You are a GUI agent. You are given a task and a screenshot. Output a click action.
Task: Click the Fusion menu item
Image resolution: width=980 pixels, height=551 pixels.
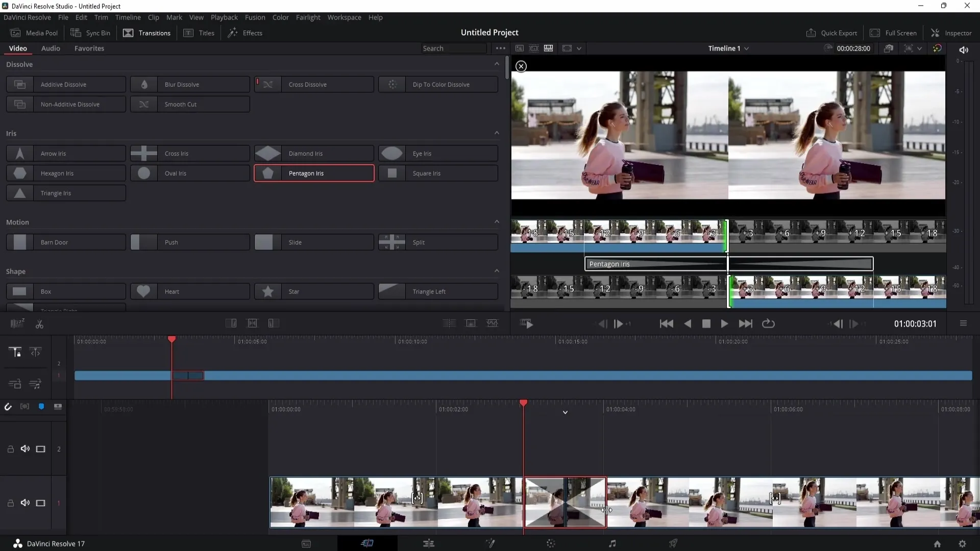[255, 17]
